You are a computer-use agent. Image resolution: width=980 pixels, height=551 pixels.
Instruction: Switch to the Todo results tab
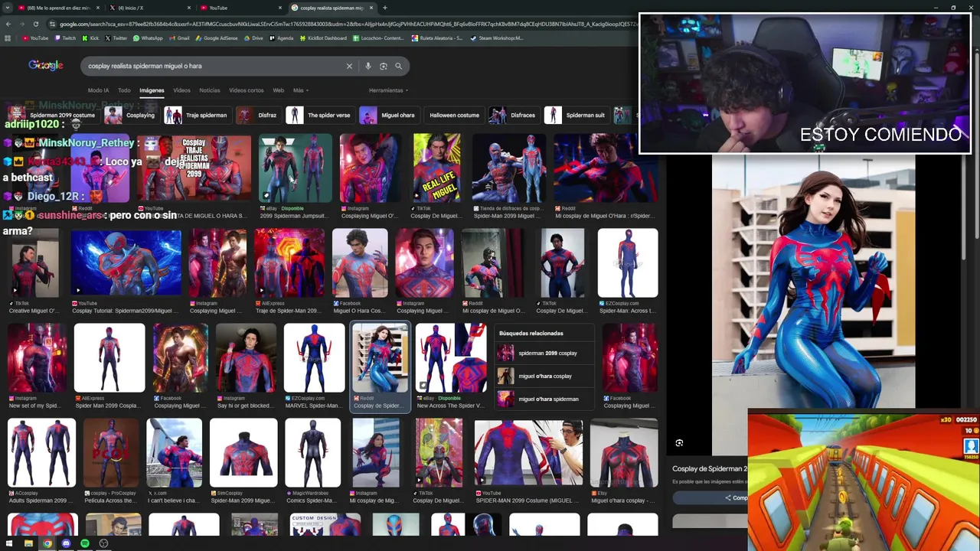(124, 90)
